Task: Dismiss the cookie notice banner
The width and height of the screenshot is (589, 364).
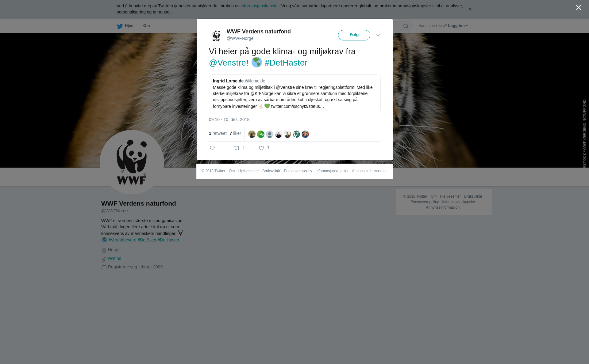Action: point(470,9)
